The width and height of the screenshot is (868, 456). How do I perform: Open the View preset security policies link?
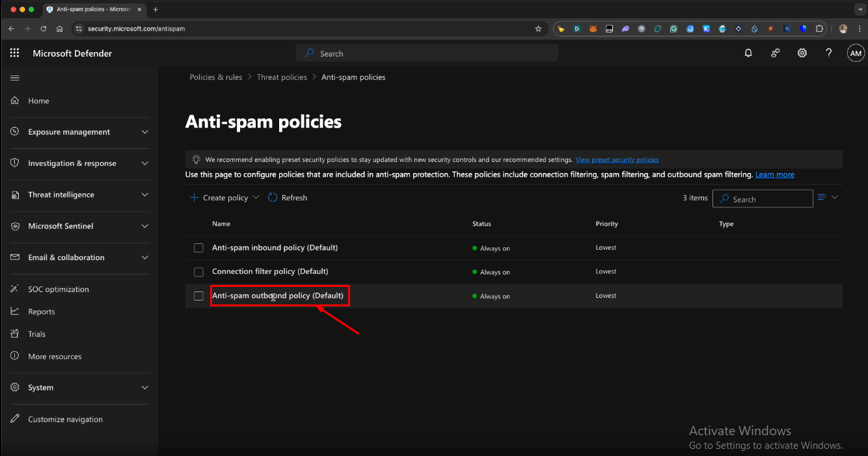(x=617, y=160)
